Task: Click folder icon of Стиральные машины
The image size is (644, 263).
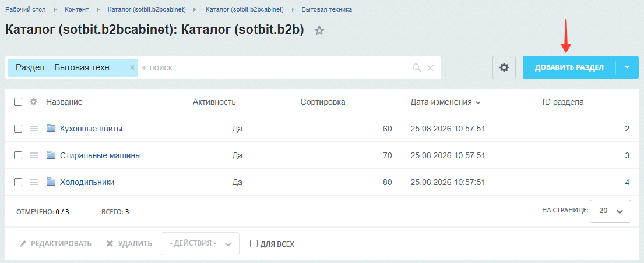Action: 51,155
